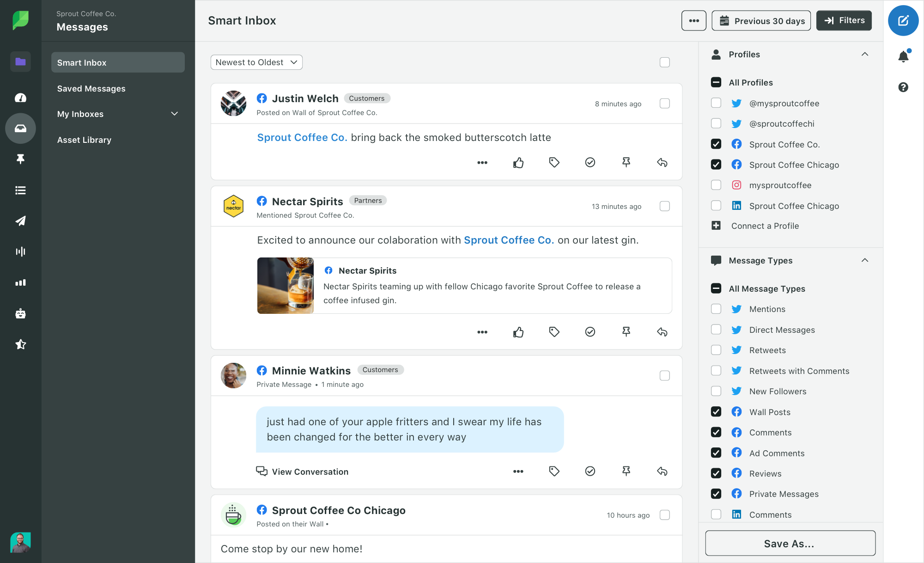The height and width of the screenshot is (563, 924).
Task: Click the Save As... button
Action: 790,543
